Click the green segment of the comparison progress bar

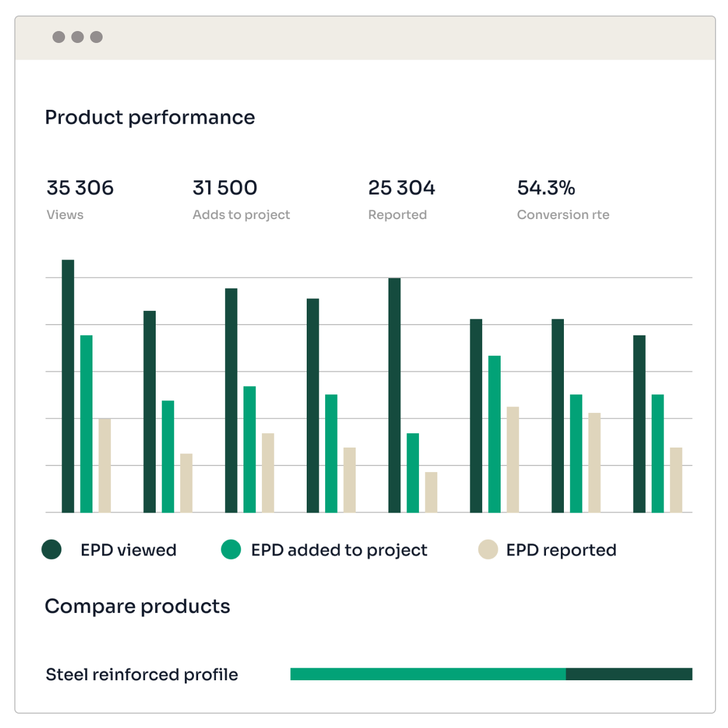pos(427,673)
